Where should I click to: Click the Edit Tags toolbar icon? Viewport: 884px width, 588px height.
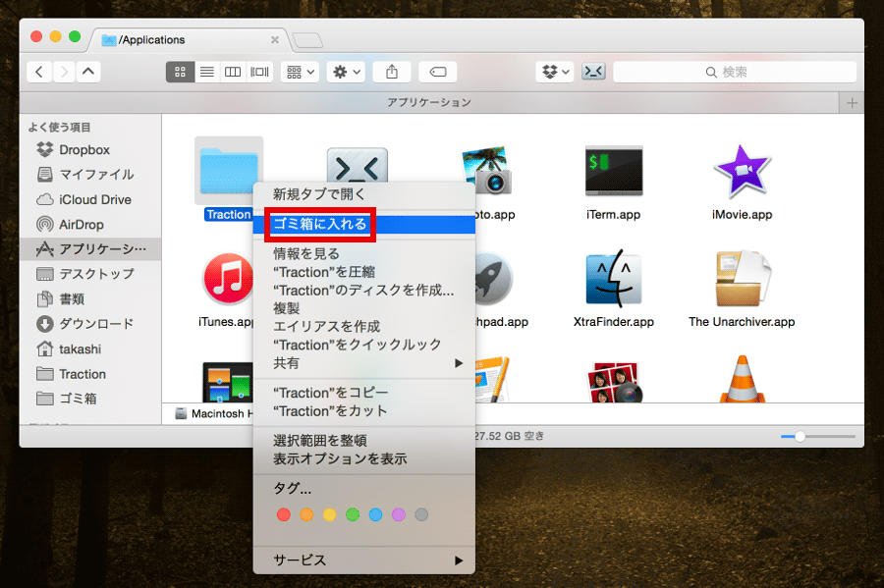(x=438, y=72)
